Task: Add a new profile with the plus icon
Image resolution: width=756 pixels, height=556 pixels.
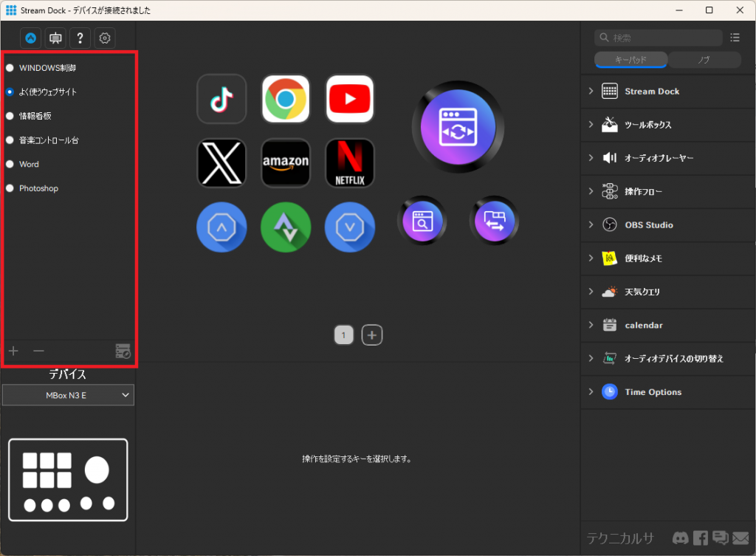Action: (x=13, y=351)
